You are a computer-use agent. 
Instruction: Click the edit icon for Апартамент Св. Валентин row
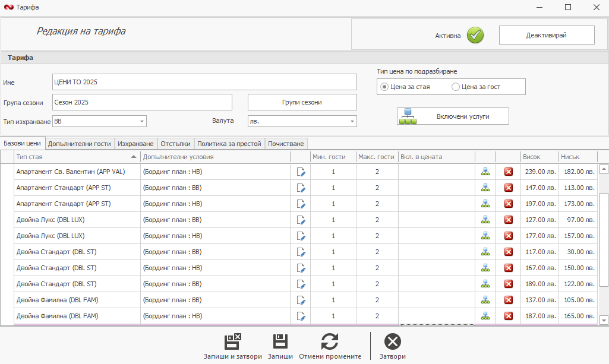[301, 172]
